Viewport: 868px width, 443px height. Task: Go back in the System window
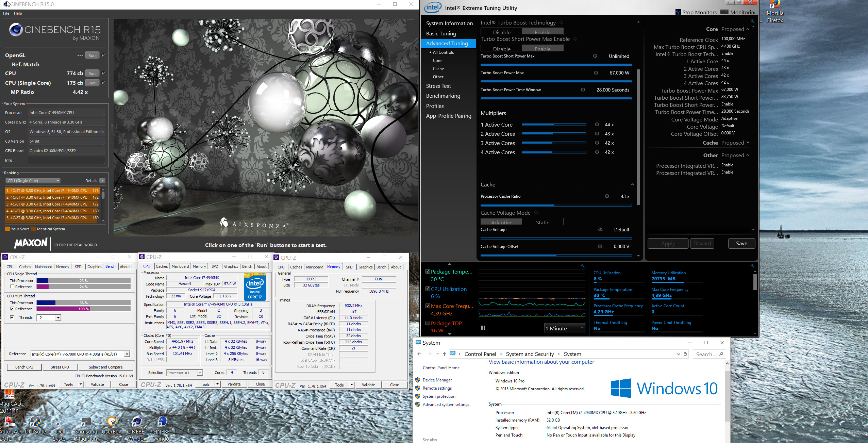pyautogui.click(x=419, y=354)
